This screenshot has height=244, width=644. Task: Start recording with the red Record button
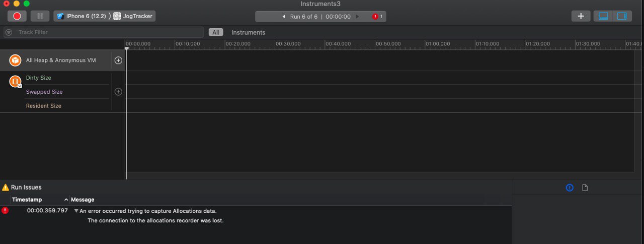pos(17,16)
